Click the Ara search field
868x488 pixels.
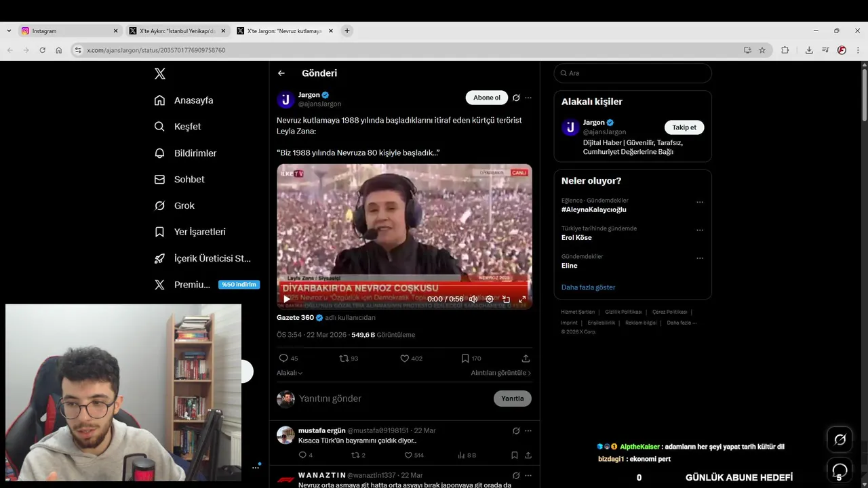click(x=633, y=73)
